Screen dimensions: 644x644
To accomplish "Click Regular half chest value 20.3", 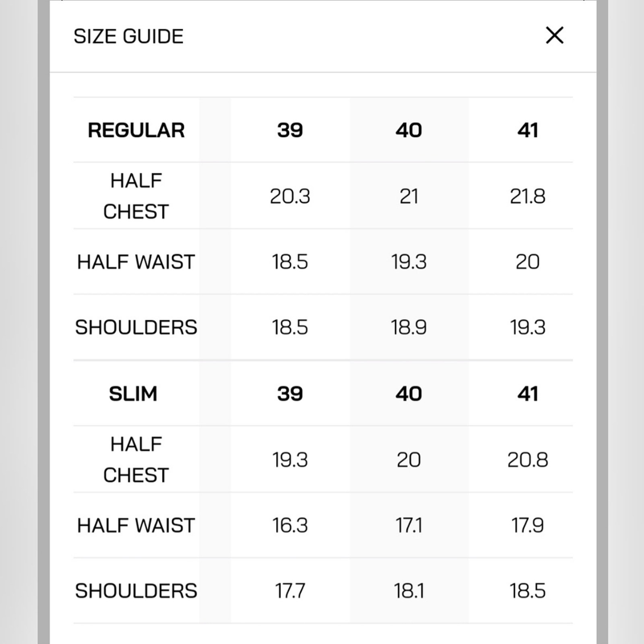I will point(290,196).
